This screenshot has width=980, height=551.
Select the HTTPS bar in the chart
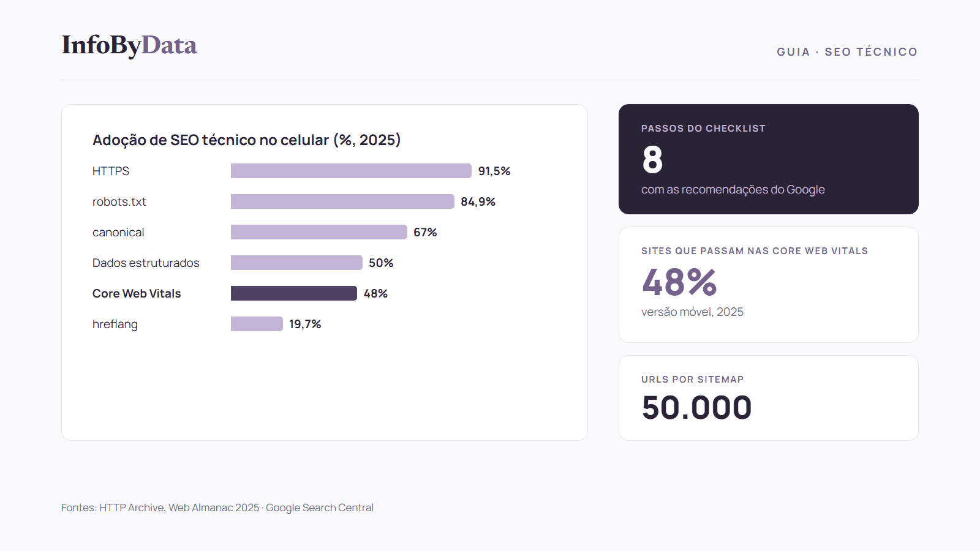[x=351, y=171]
